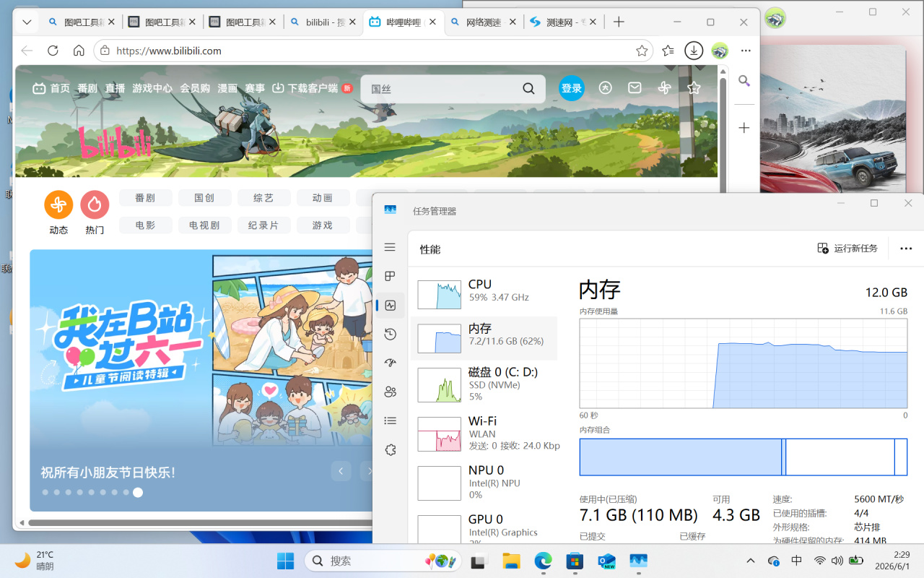The width and height of the screenshot is (924, 578).
Task: Open bilibili messages envelope icon
Action: (x=635, y=87)
